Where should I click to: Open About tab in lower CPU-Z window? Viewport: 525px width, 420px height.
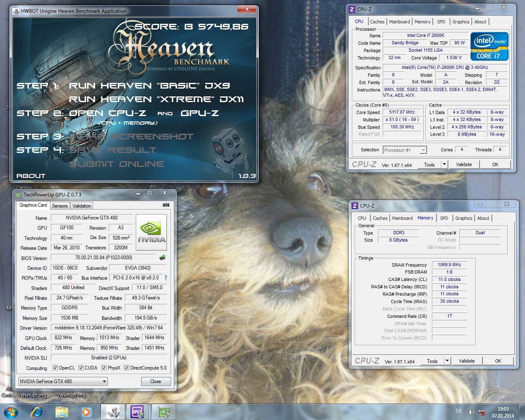483,219
